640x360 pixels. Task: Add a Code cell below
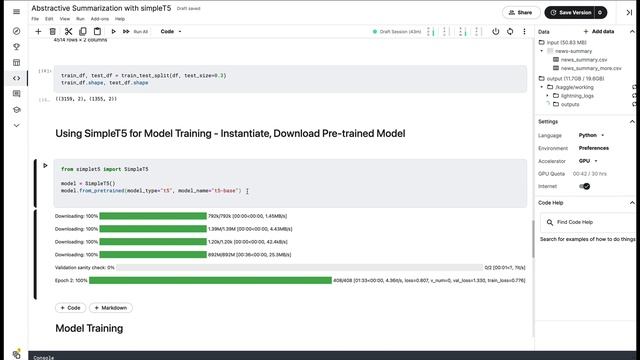pyautogui.click(x=70, y=308)
